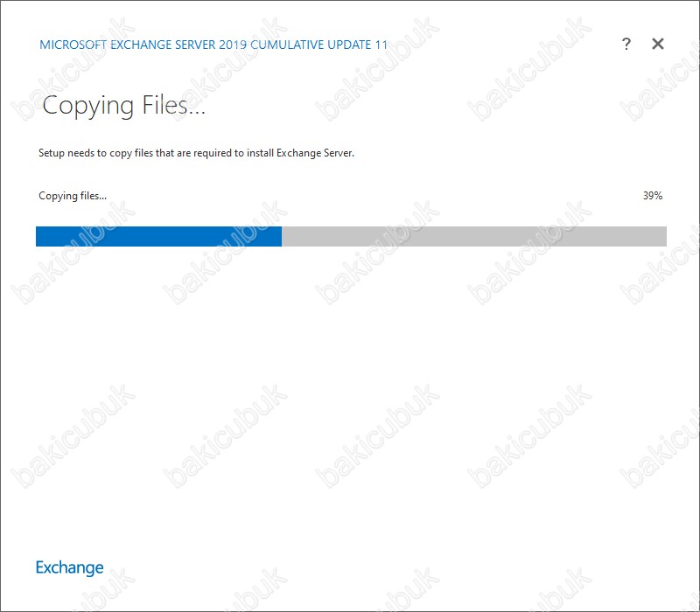Click the 39% progress value
Viewport: 700px width, 612px height.
(x=652, y=195)
